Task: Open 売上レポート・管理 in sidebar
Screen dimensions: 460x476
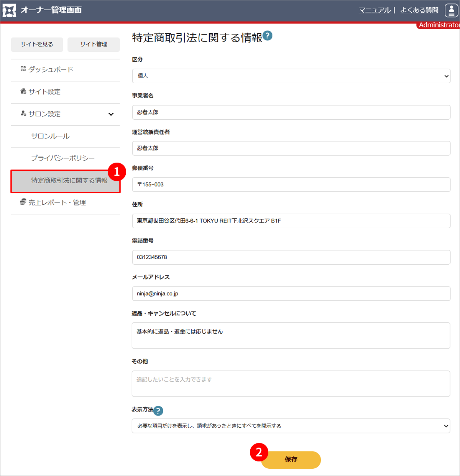Action: pos(57,203)
